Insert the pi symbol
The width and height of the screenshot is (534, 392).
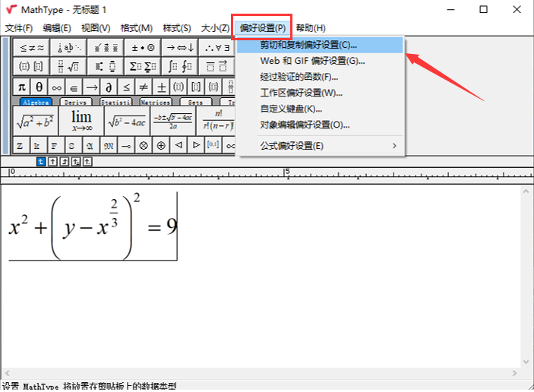pos(21,87)
